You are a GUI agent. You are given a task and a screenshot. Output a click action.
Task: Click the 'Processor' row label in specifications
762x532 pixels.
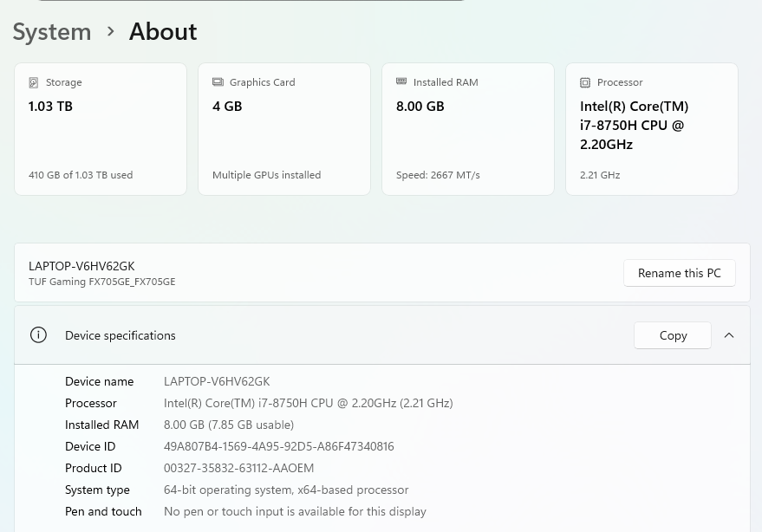pos(91,403)
